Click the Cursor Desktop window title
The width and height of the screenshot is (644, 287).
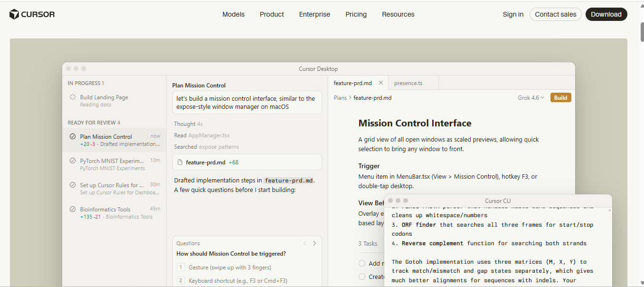click(x=318, y=69)
